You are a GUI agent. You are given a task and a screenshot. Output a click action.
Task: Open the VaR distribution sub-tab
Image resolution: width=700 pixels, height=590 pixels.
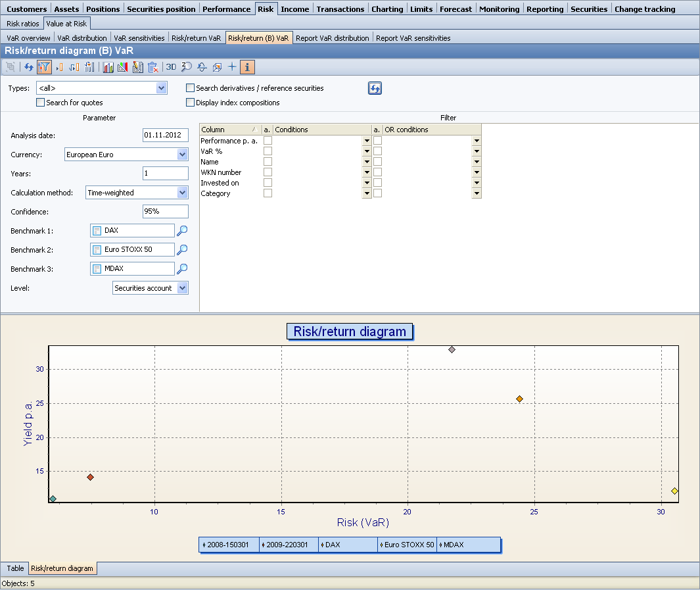click(82, 38)
